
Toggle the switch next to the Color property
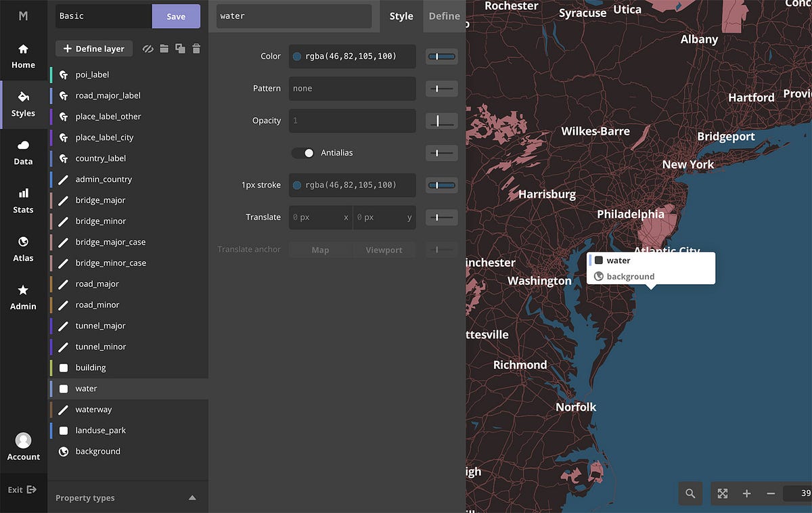click(x=441, y=56)
